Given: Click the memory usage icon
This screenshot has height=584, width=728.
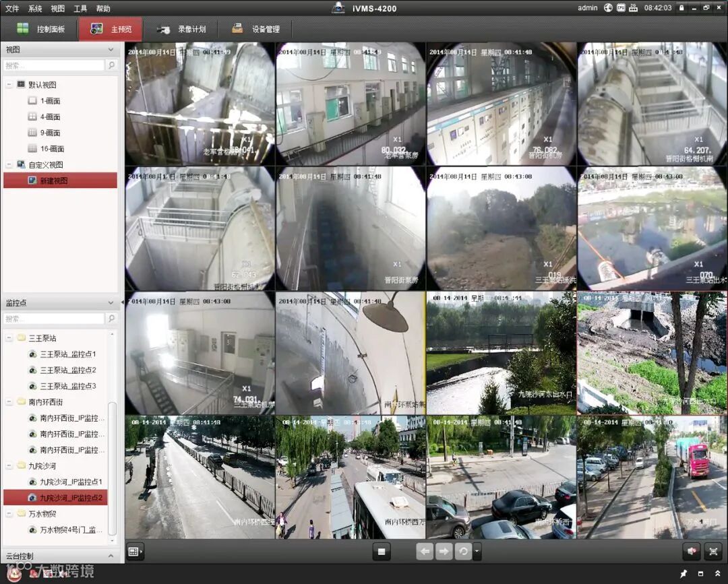Looking at the screenshot, I should 633,8.
